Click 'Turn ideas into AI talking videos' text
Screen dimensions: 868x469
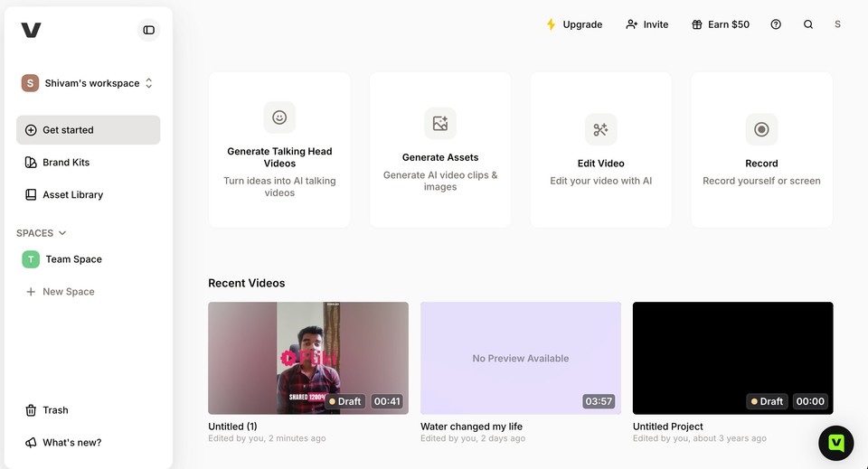[279, 186]
